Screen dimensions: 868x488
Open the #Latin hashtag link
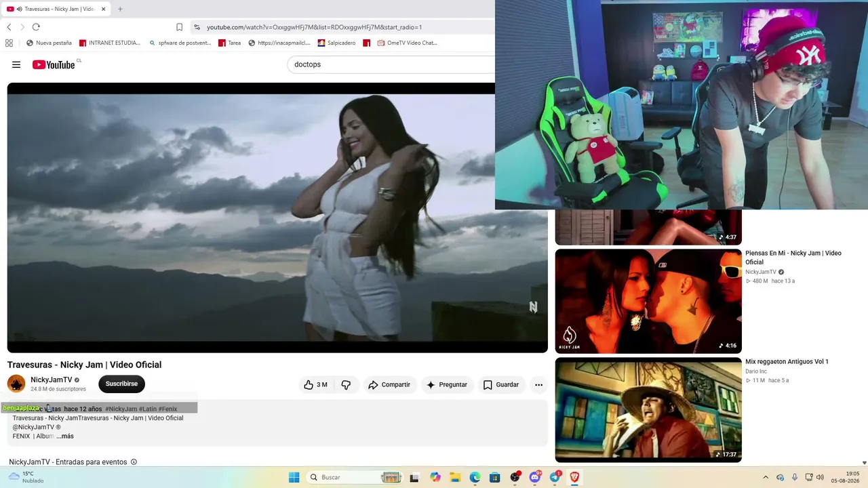click(x=148, y=409)
